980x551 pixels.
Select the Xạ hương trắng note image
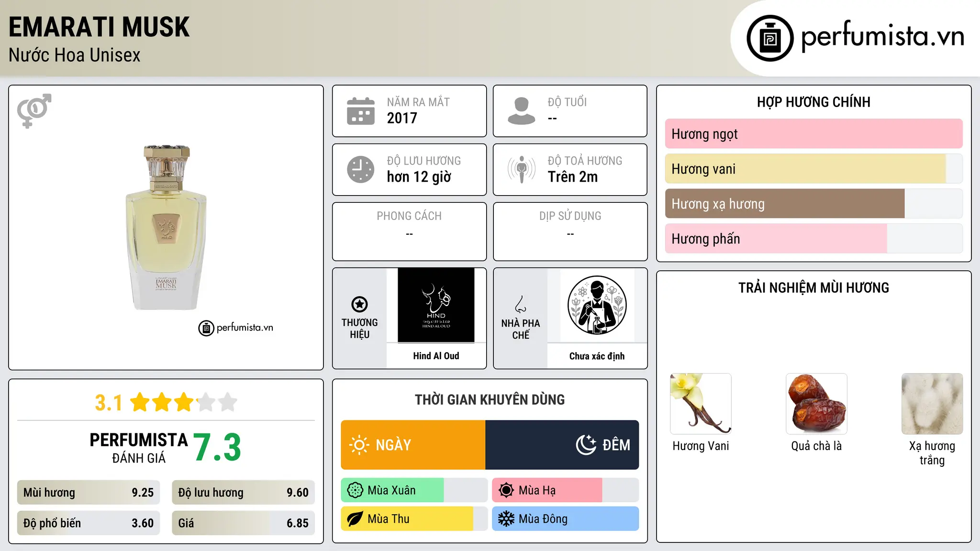[932, 404]
